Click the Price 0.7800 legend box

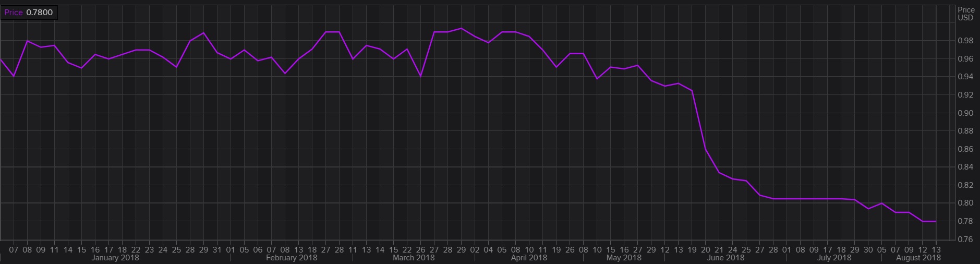coord(29,13)
